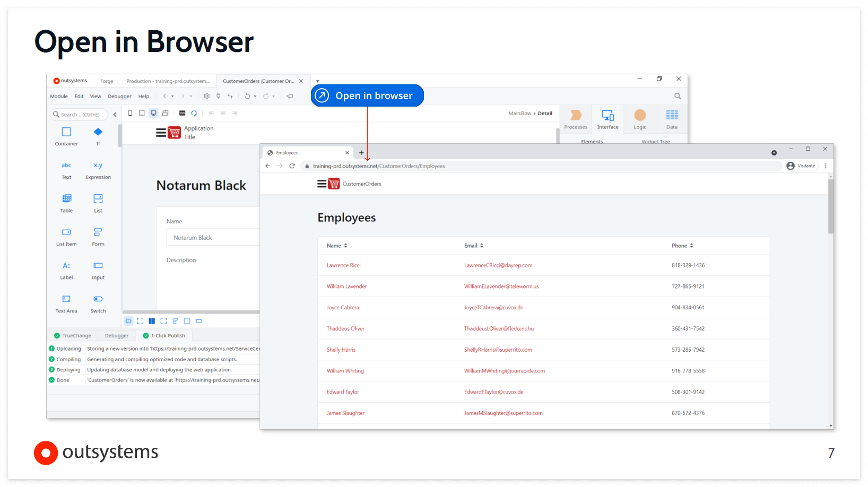Switch preview to tablet device
The height and width of the screenshot is (487, 868).
tap(142, 113)
